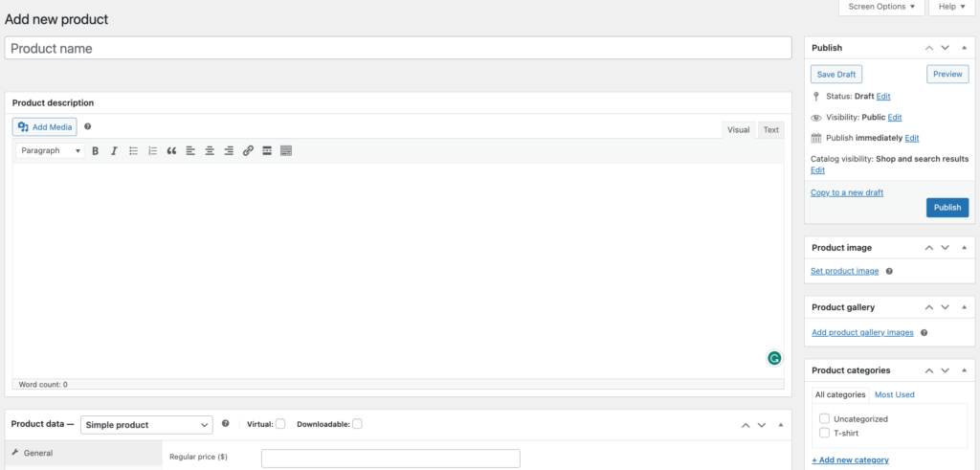This screenshot has width=980, height=470.
Task: Enable the Virtual checkbox
Action: point(280,424)
